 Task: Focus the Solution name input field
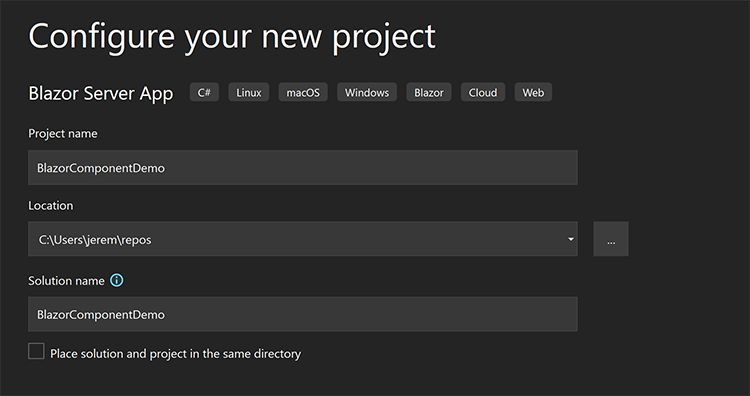(x=303, y=314)
